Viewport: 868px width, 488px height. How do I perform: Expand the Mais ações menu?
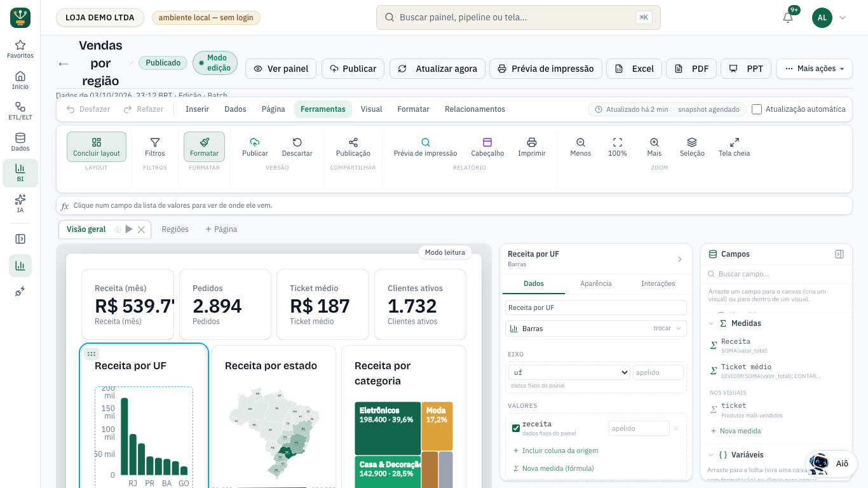click(x=815, y=69)
